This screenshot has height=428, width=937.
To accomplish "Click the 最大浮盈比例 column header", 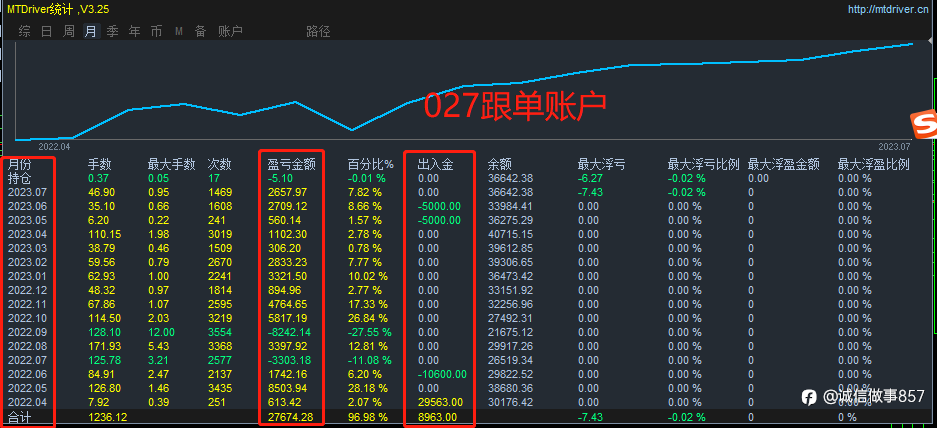I will coord(874,164).
